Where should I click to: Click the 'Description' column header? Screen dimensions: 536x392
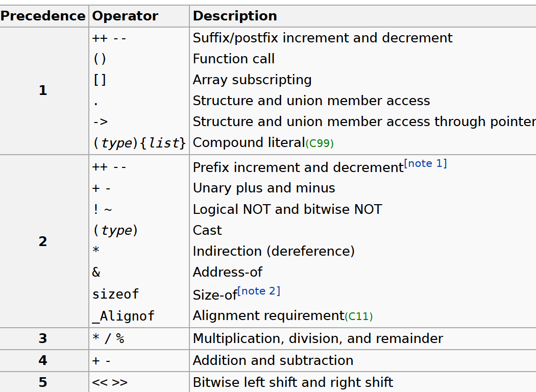[x=235, y=16]
